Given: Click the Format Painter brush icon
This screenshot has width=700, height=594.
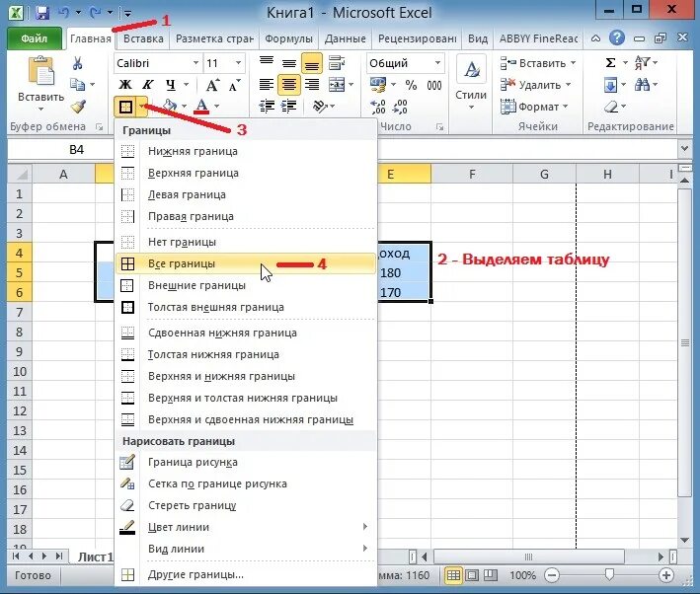Looking at the screenshot, I should tap(79, 107).
